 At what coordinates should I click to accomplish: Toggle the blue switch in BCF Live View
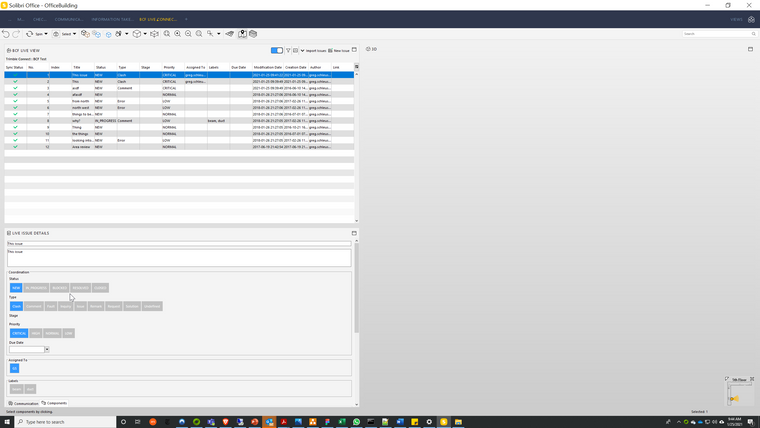[x=277, y=50]
